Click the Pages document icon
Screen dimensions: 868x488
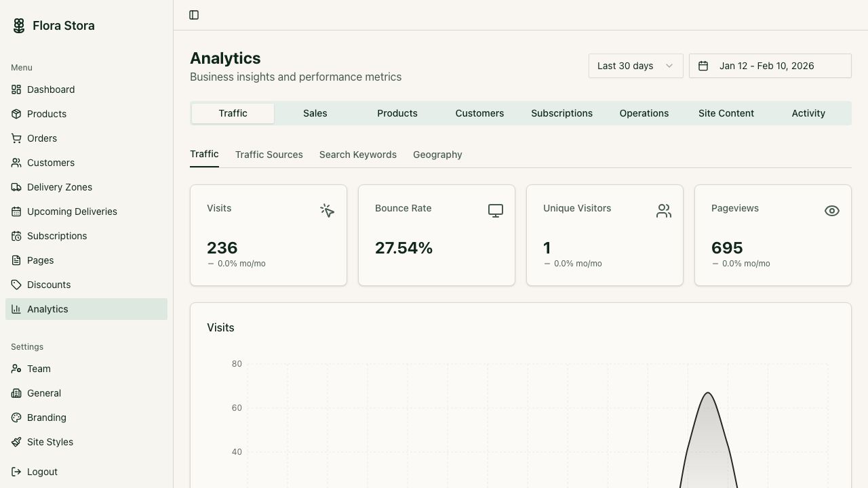(x=16, y=260)
